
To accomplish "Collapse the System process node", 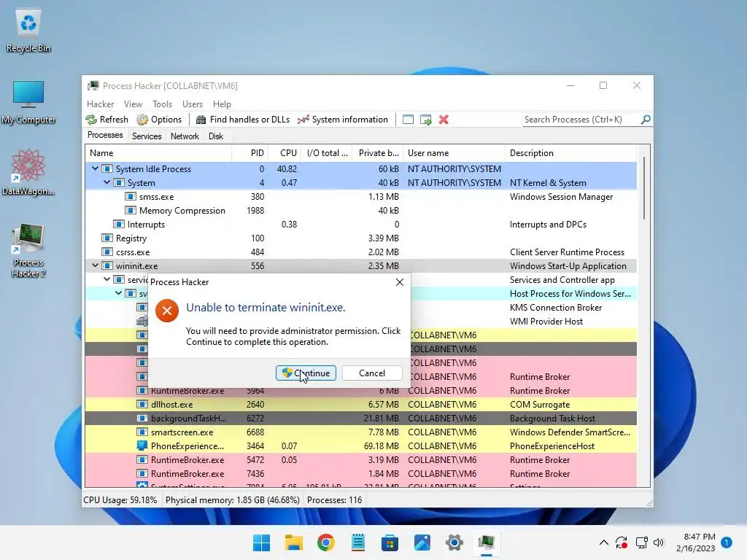I will click(x=107, y=182).
